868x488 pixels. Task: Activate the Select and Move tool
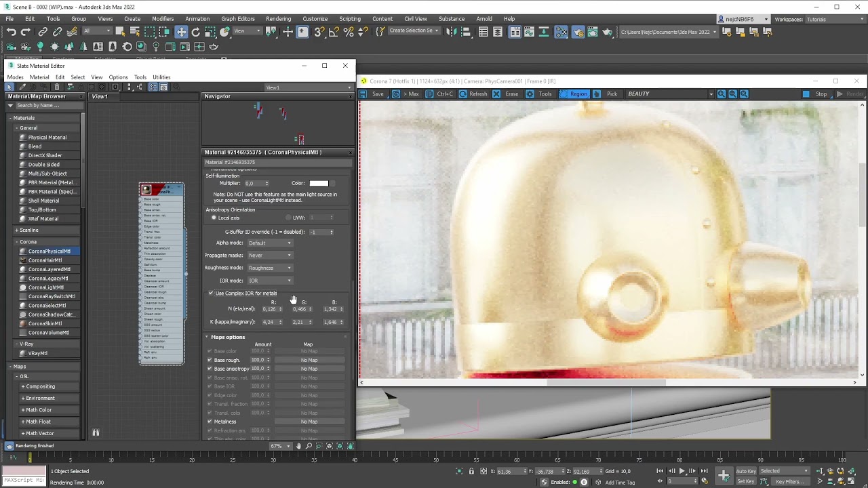(x=181, y=32)
